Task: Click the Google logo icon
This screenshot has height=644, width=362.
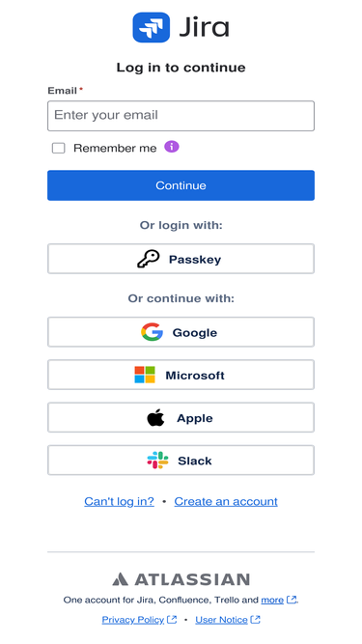Action: tap(152, 332)
